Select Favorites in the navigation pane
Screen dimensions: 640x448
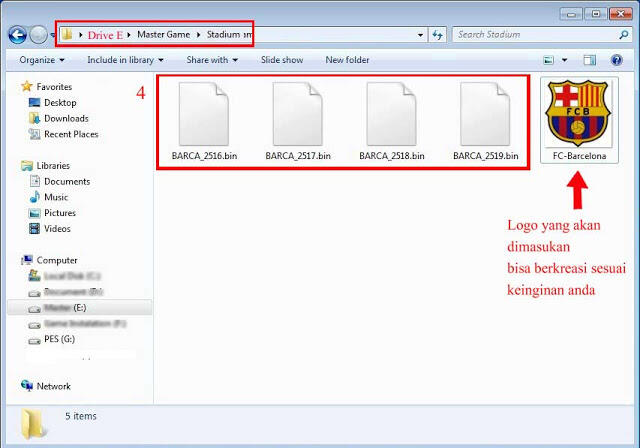click(54, 87)
